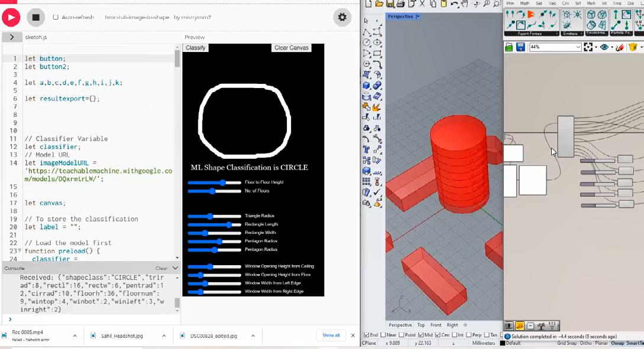Toggle Int osnap checkbox

(x=455, y=335)
